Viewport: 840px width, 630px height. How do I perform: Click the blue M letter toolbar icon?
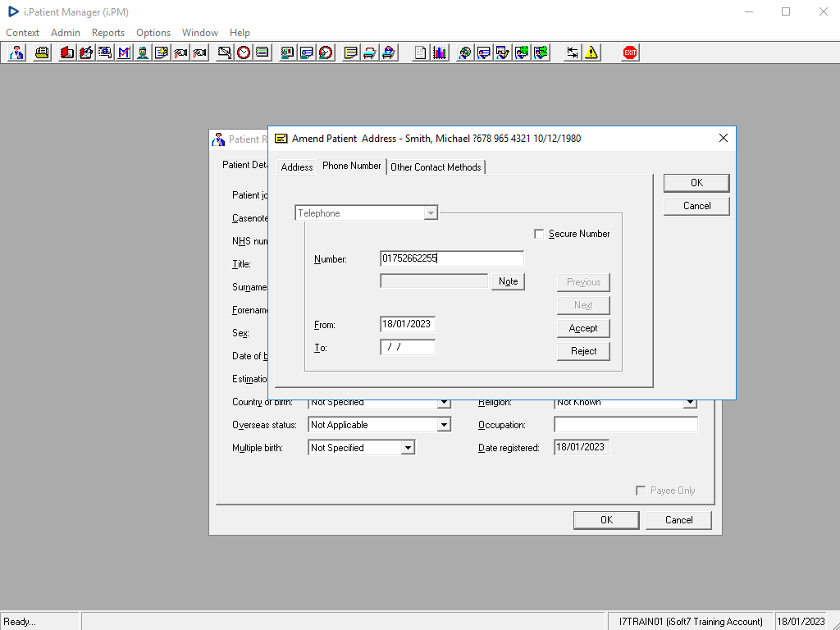(x=124, y=52)
